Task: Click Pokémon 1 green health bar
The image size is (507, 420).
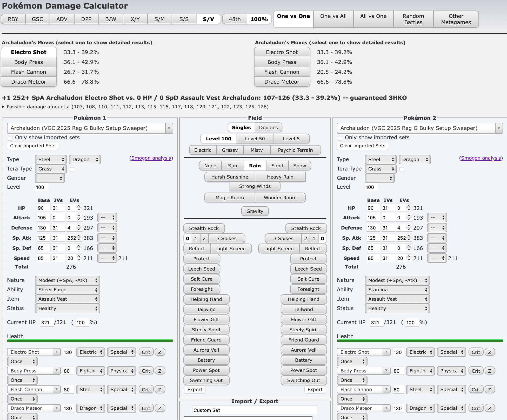Action: point(90,341)
